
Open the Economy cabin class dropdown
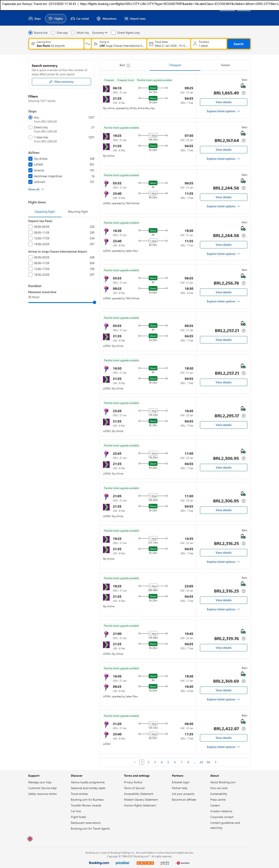coord(100,33)
